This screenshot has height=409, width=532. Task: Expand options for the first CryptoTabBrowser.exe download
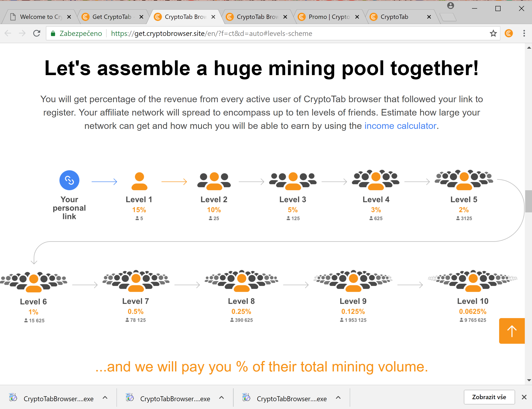pyautogui.click(x=105, y=398)
